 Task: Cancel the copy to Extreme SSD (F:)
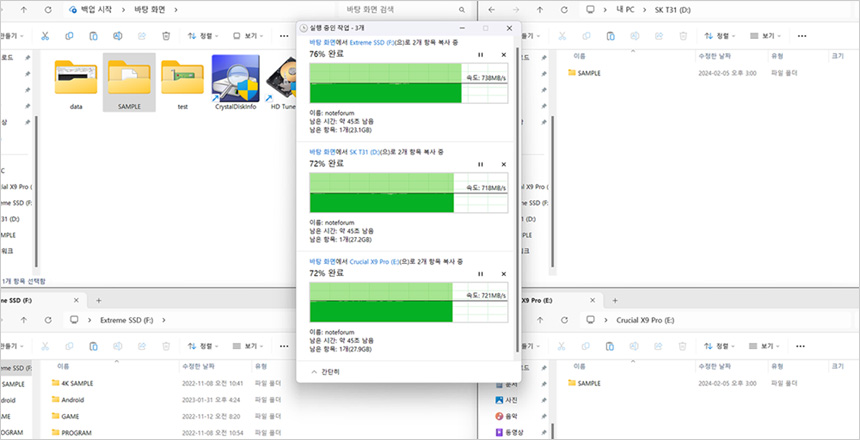point(503,55)
